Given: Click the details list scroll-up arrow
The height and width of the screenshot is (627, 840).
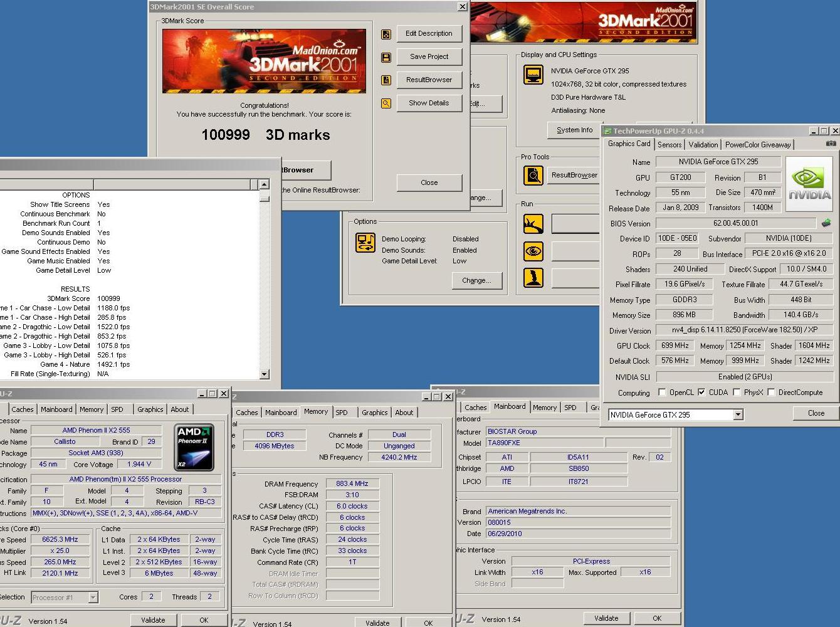Looking at the screenshot, I should tap(264, 184).
